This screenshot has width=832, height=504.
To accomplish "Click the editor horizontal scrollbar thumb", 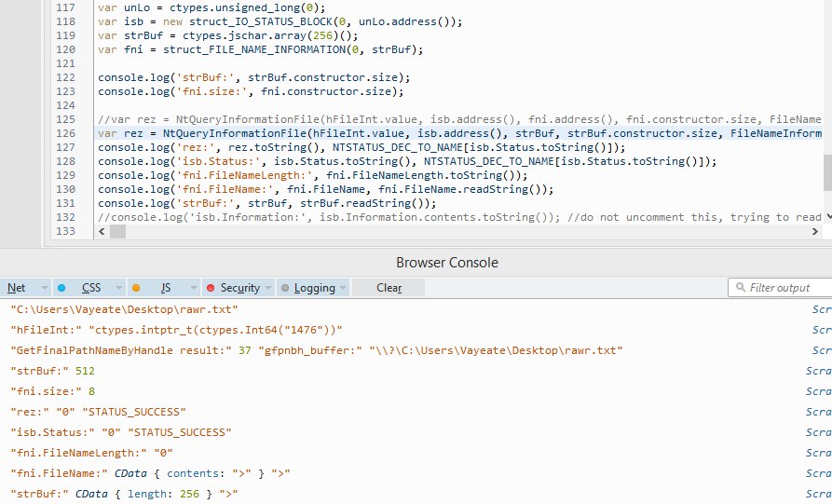I will point(117,231).
